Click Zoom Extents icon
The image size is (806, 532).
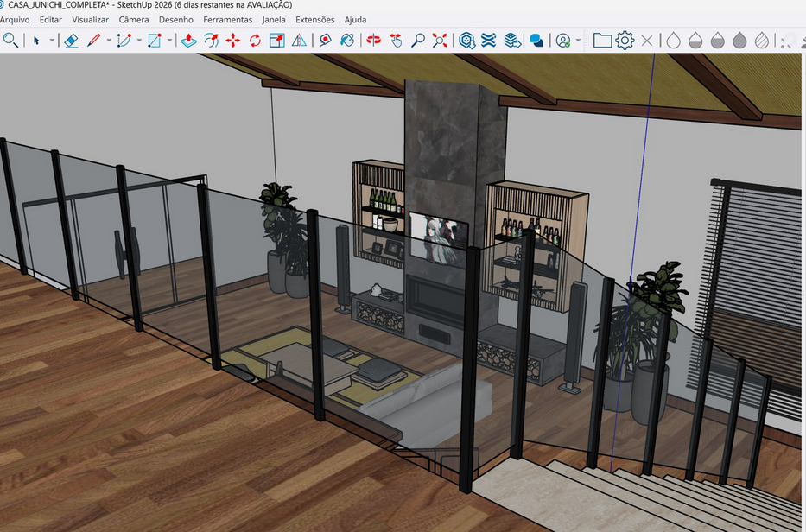pyautogui.click(x=440, y=40)
